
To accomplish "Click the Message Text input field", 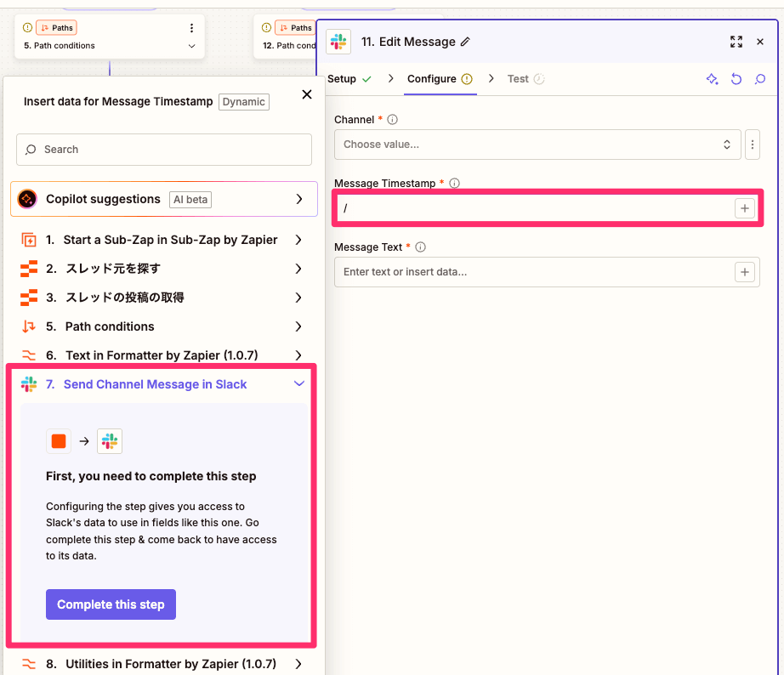I will [x=531, y=272].
